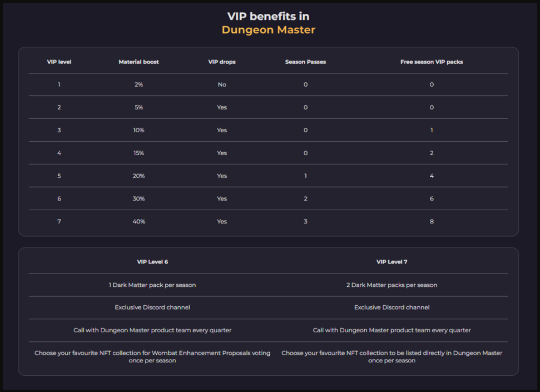The height and width of the screenshot is (392, 540).
Task: Click the "VIP level" column header
Action: [x=59, y=62]
